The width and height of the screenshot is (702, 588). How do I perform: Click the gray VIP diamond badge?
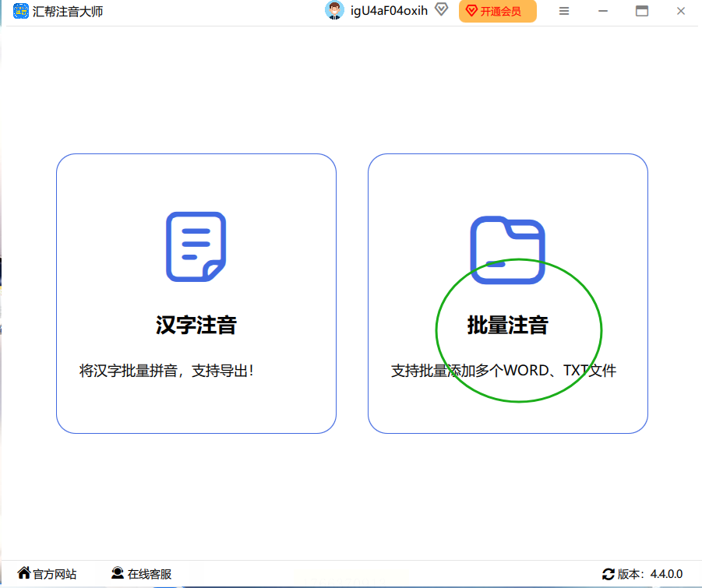coord(442,10)
